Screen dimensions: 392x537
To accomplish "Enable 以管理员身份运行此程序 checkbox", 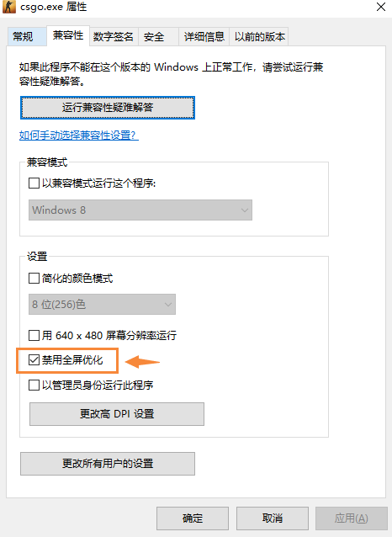I will coord(34,385).
